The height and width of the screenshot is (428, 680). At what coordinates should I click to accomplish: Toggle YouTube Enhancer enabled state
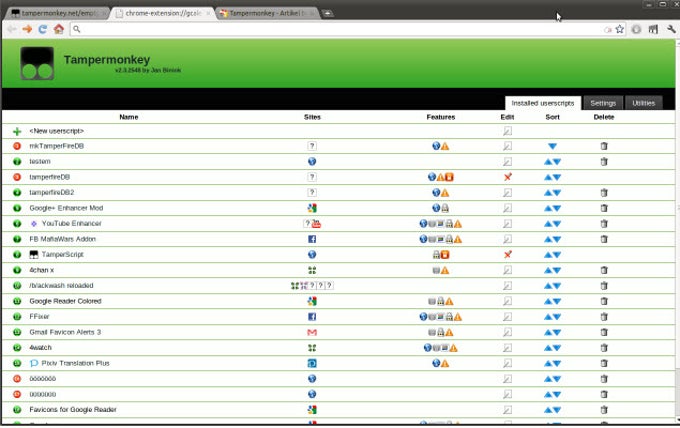[17, 224]
